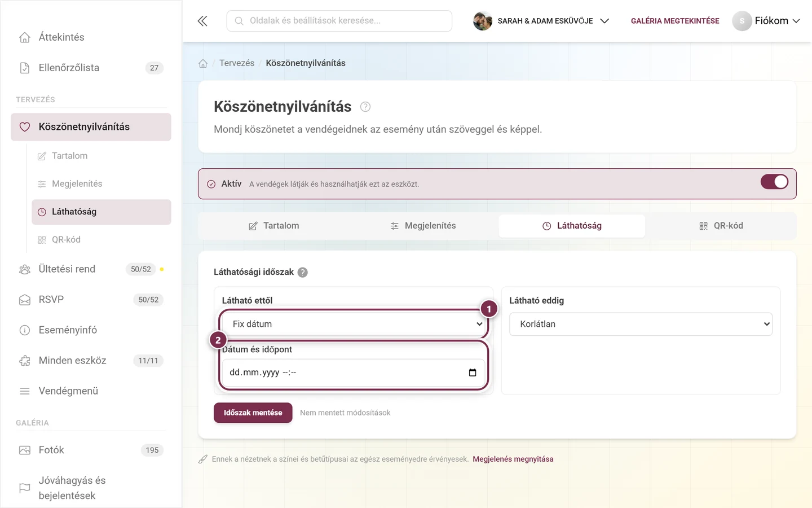
Task: Open Tartalom sub-item in sidebar
Action: click(x=101, y=156)
